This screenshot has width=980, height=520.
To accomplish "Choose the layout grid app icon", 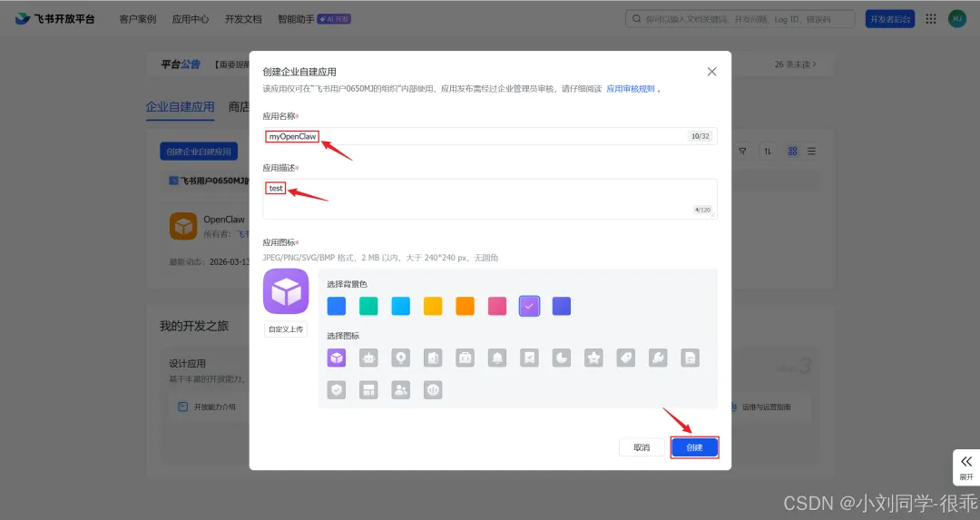I will [368, 390].
